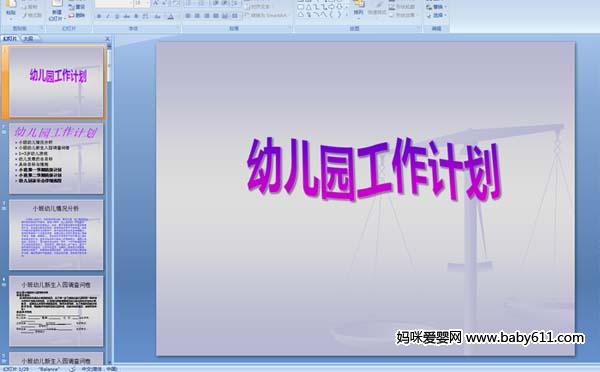This screenshot has height=372, width=600.
Task: Click the Numbering list icon
Action: tap(201, 3)
